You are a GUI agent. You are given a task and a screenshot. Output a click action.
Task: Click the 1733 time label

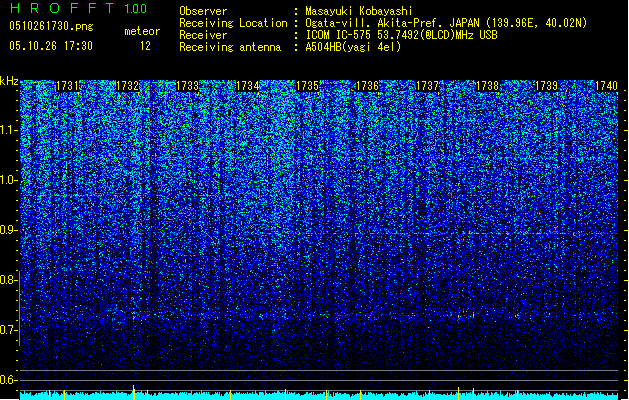tap(187, 86)
